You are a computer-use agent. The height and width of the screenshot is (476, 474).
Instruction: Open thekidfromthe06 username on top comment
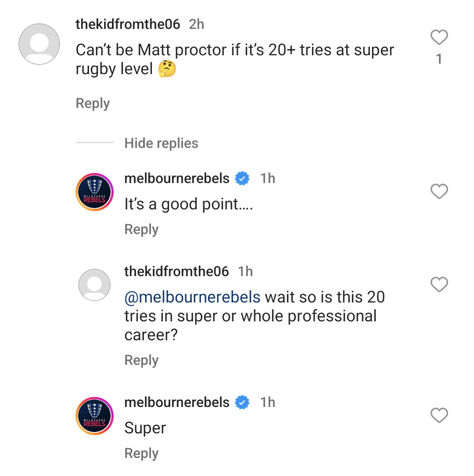click(x=128, y=24)
